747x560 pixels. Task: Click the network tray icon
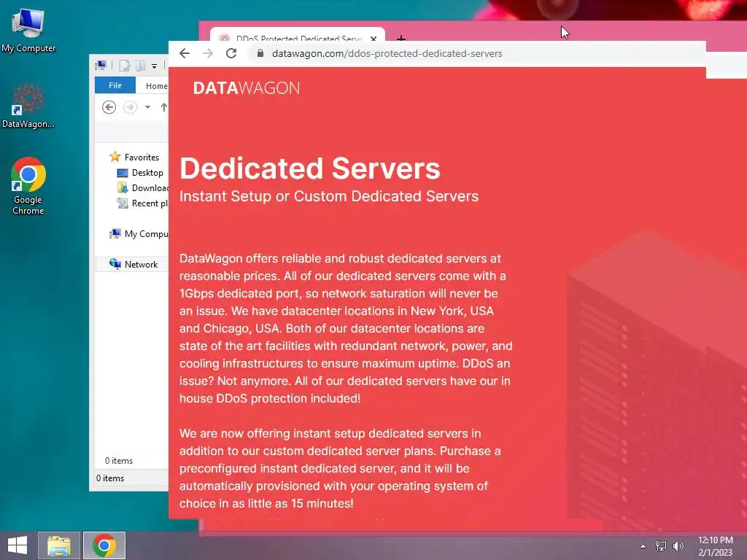click(661, 545)
